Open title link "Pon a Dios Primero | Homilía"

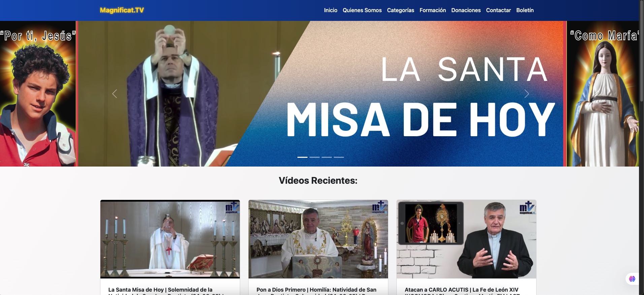[x=316, y=290]
